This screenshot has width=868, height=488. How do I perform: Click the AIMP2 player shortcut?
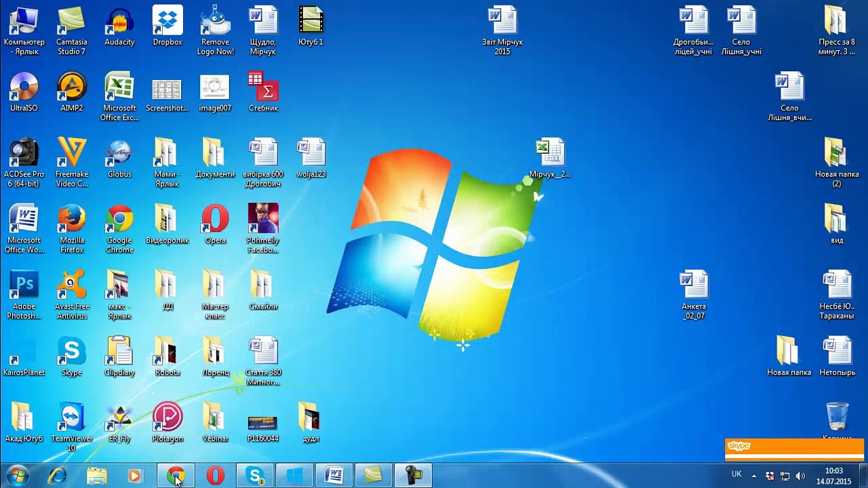(72, 93)
